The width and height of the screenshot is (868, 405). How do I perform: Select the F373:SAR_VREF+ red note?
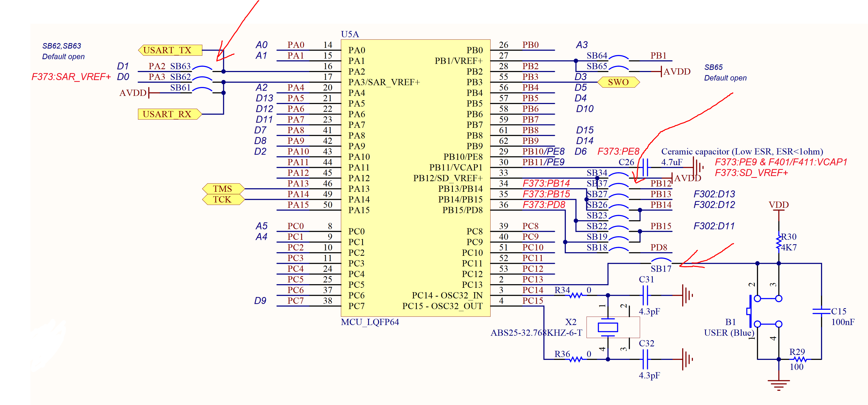(71, 77)
